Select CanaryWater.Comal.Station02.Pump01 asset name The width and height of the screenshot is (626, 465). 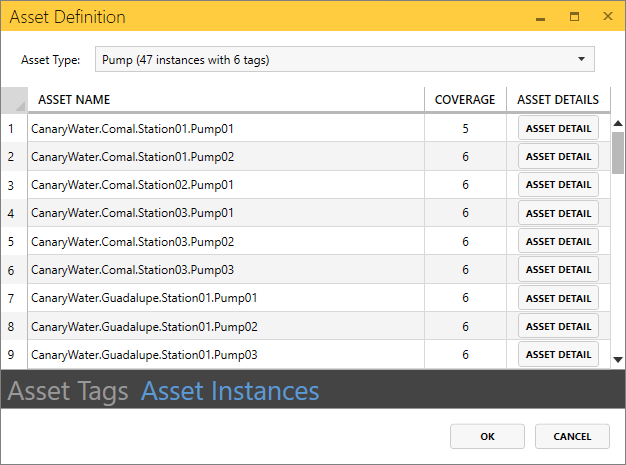click(x=132, y=185)
